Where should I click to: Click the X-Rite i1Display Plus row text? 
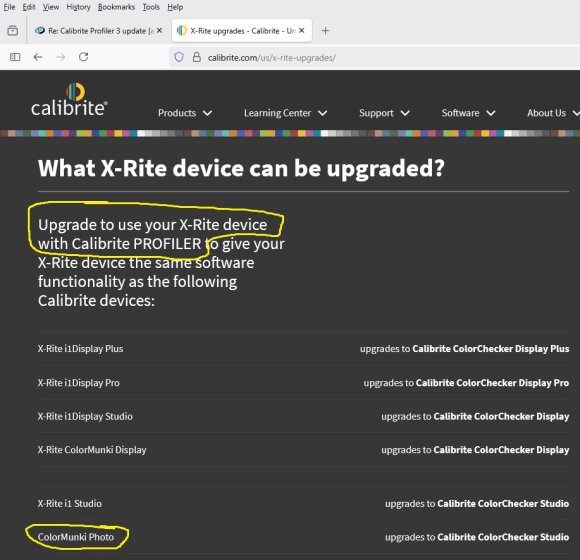pyautogui.click(x=80, y=349)
